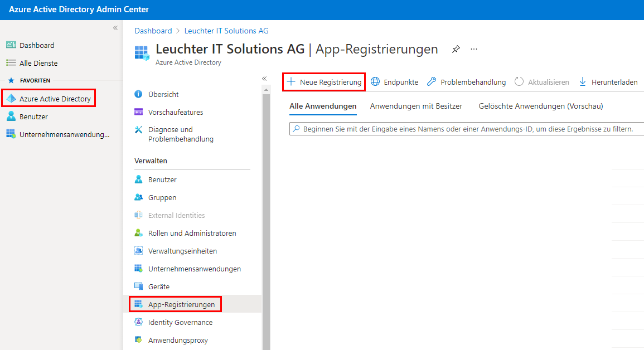Click the App-Registrierungen menu icon
644x350 pixels.
coord(138,304)
